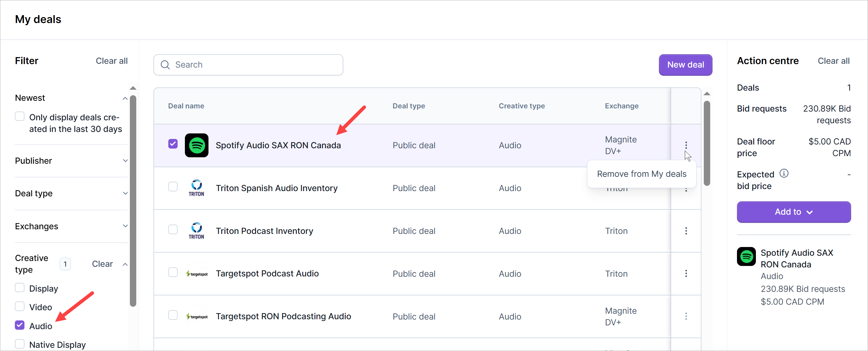Image resolution: width=868 pixels, height=351 pixels.
Task: Check the Triton Spanish Audio Inventory checkbox
Action: click(x=173, y=187)
